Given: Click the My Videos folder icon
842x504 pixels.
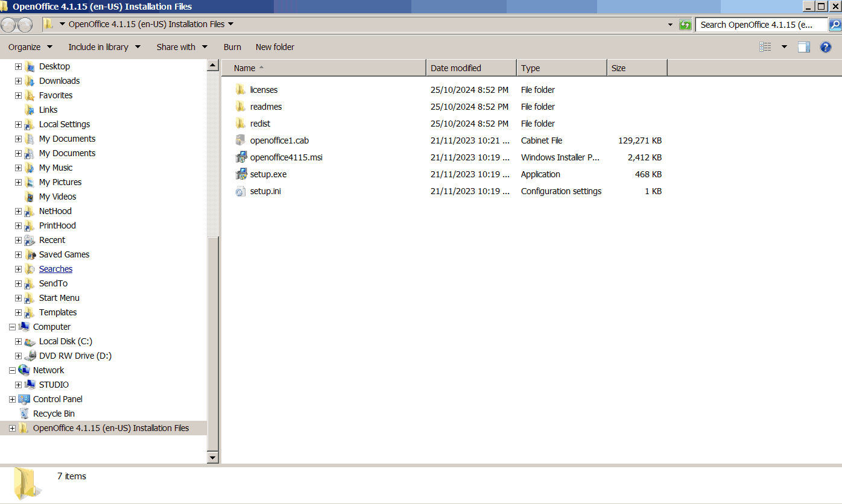Looking at the screenshot, I should click(x=30, y=197).
